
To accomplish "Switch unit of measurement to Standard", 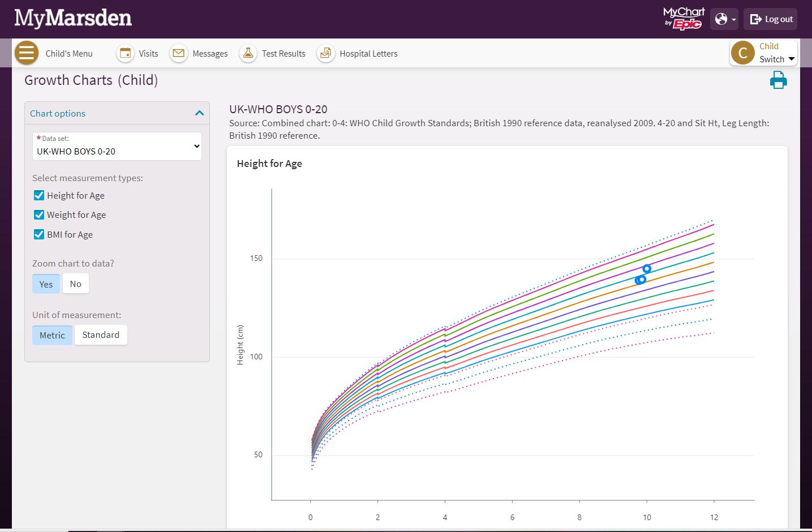I will point(101,335).
